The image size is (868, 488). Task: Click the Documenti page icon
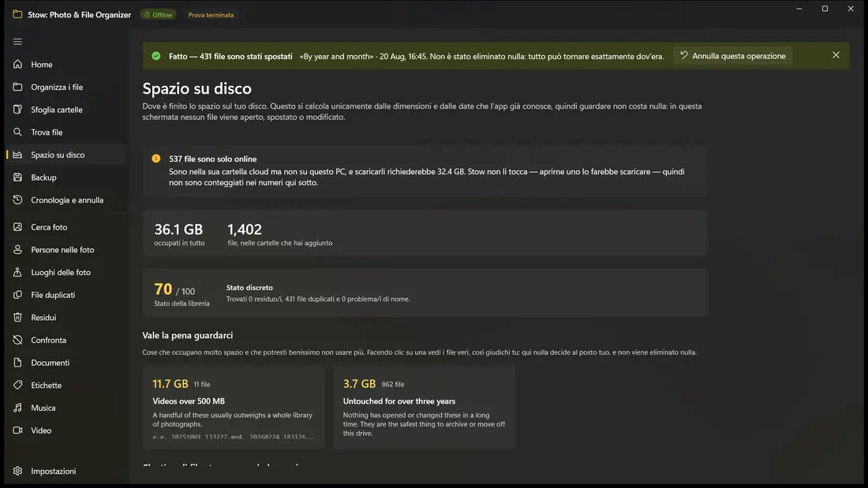17,363
